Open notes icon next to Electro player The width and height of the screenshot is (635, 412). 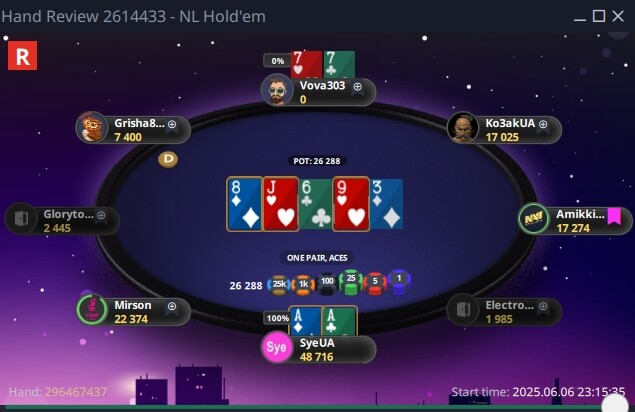(x=543, y=306)
